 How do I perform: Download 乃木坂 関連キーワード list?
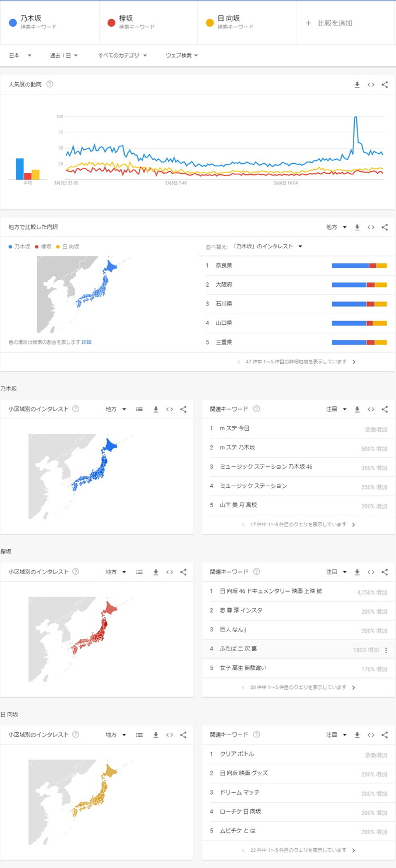(x=357, y=409)
